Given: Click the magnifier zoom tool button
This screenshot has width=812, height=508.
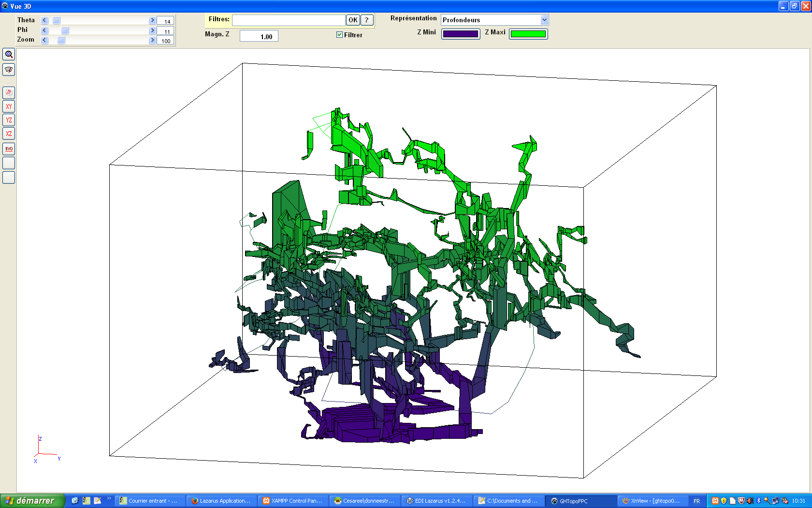Looking at the screenshot, I should click(9, 54).
